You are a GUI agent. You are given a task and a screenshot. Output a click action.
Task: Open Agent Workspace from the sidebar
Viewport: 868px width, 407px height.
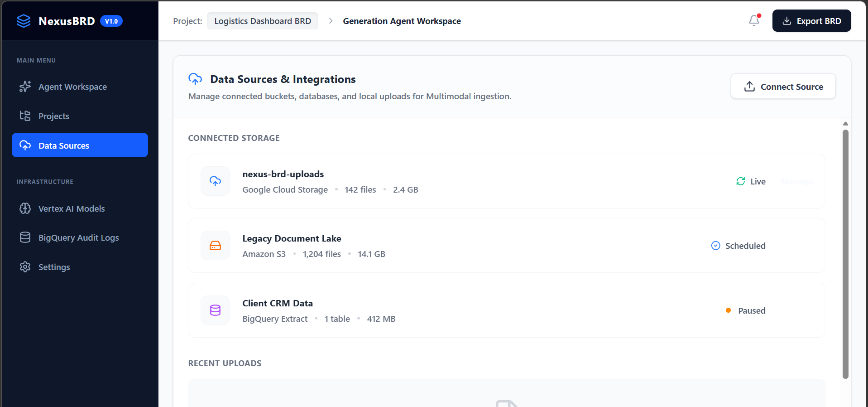tap(80, 87)
